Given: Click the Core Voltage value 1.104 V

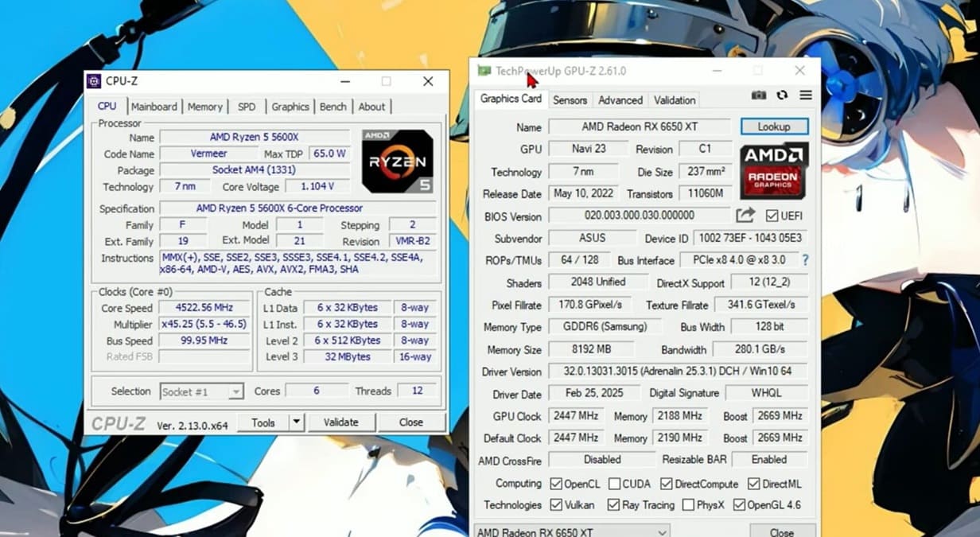Looking at the screenshot, I should (x=317, y=187).
